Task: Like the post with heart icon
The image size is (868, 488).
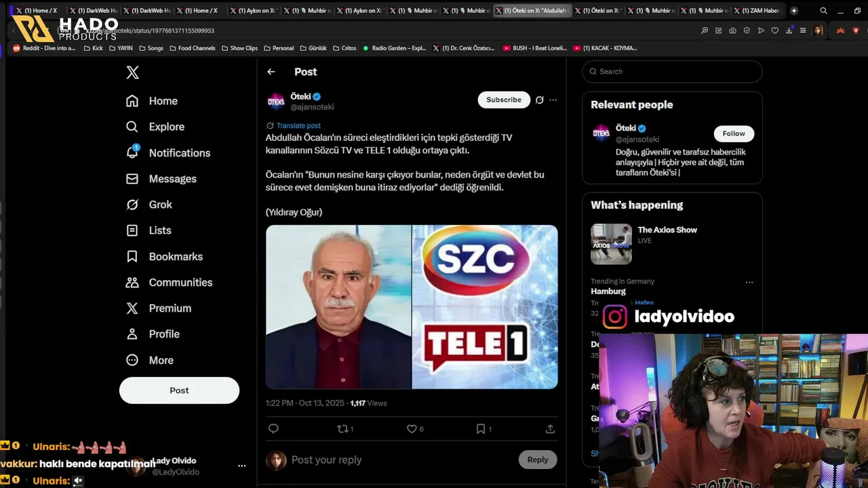Action: [x=414, y=428]
